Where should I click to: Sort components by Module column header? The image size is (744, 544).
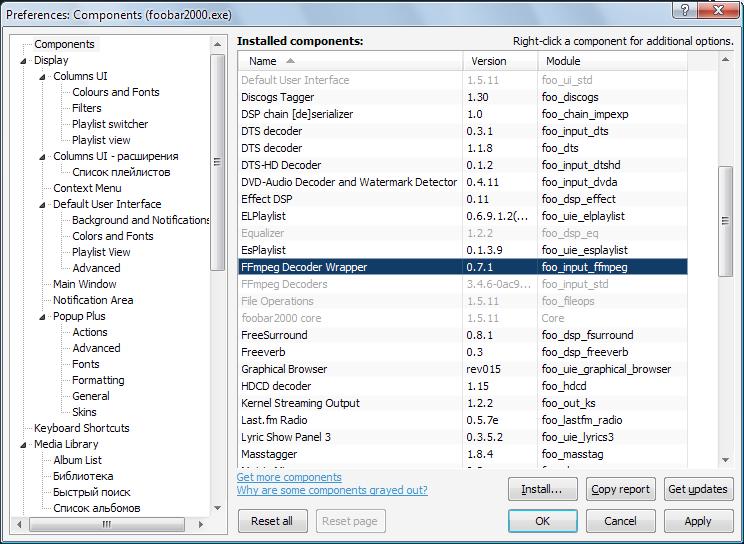coord(563,62)
